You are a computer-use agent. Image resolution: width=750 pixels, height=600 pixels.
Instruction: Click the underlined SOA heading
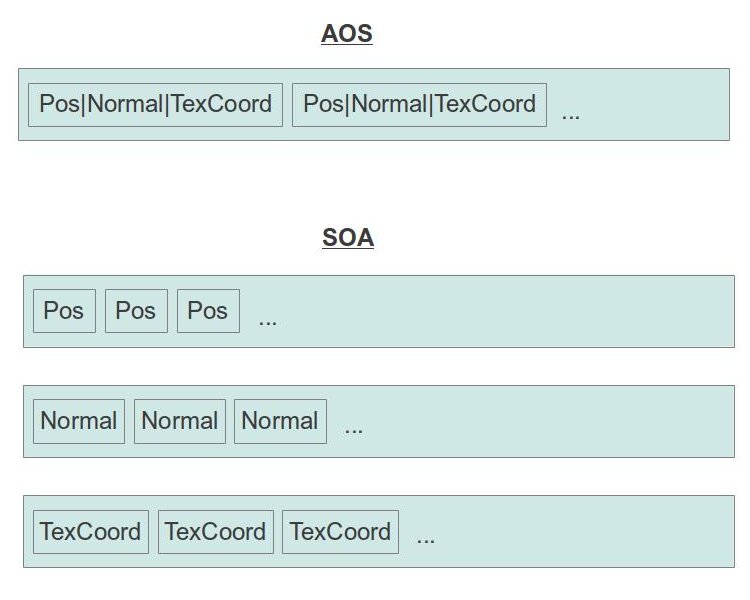(x=348, y=239)
